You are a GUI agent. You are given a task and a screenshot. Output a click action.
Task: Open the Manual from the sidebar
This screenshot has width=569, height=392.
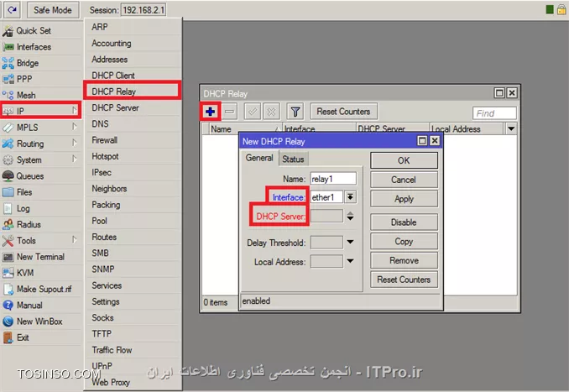[x=40, y=305]
